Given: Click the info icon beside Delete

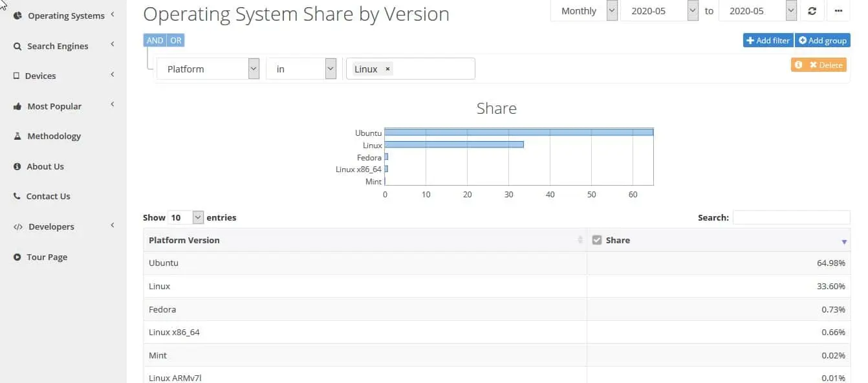Looking at the screenshot, I should pyautogui.click(x=798, y=65).
